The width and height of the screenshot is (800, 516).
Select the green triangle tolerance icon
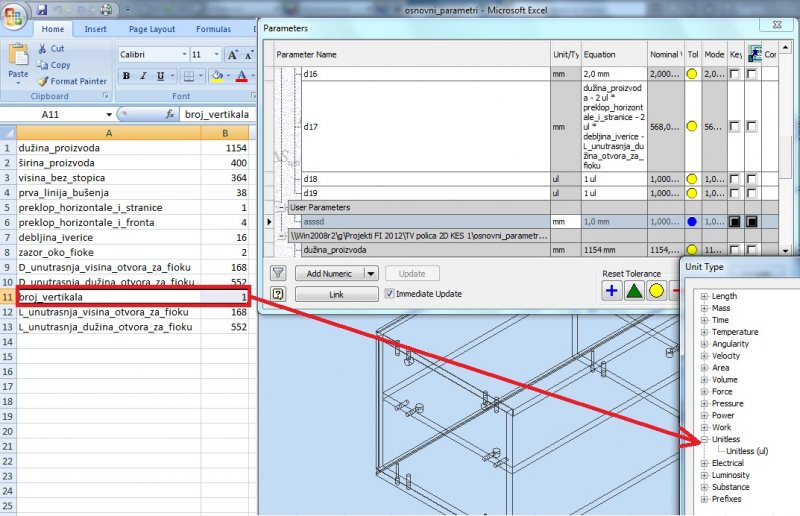point(633,291)
